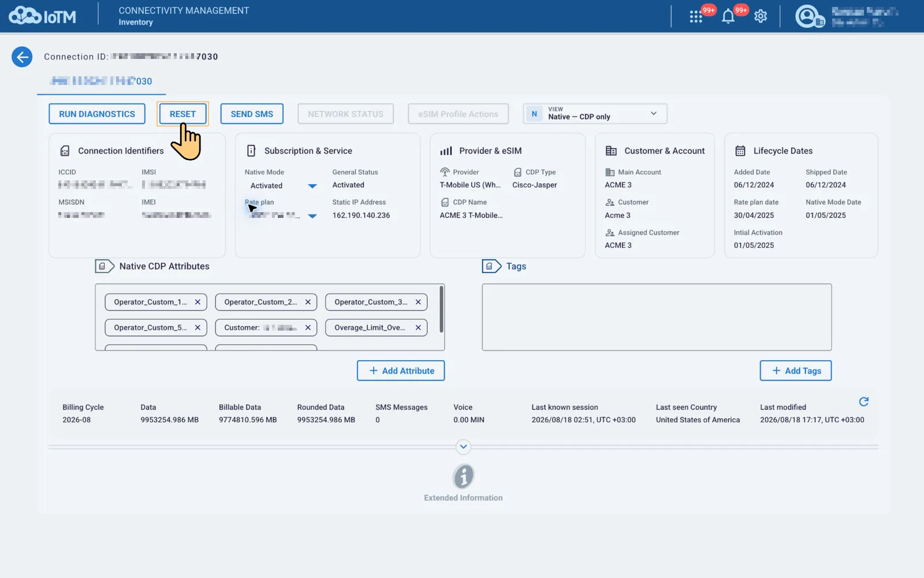The height and width of the screenshot is (578, 924).
Task: Click the Add Tags button
Action: coord(796,371)
